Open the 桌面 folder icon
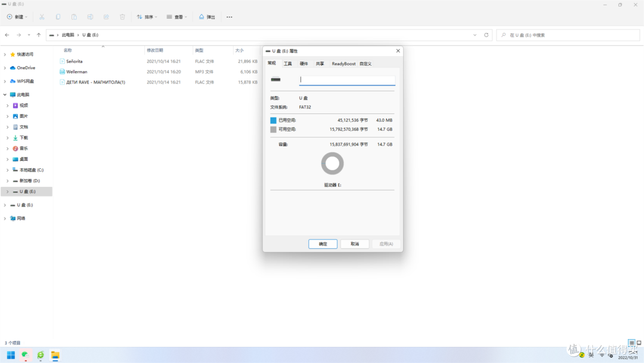This screenshot has height=363, width=644. pyautogui.click(x=15, y=159)
